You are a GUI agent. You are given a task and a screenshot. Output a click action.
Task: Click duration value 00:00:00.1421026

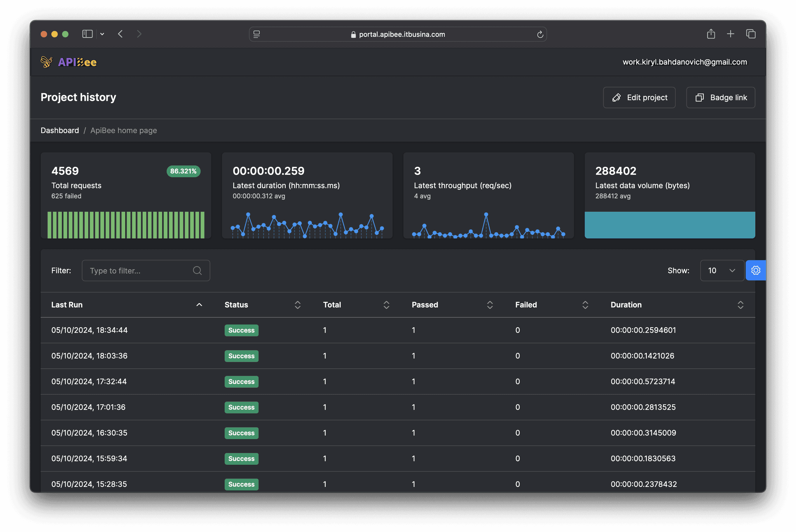pos(642,356)
